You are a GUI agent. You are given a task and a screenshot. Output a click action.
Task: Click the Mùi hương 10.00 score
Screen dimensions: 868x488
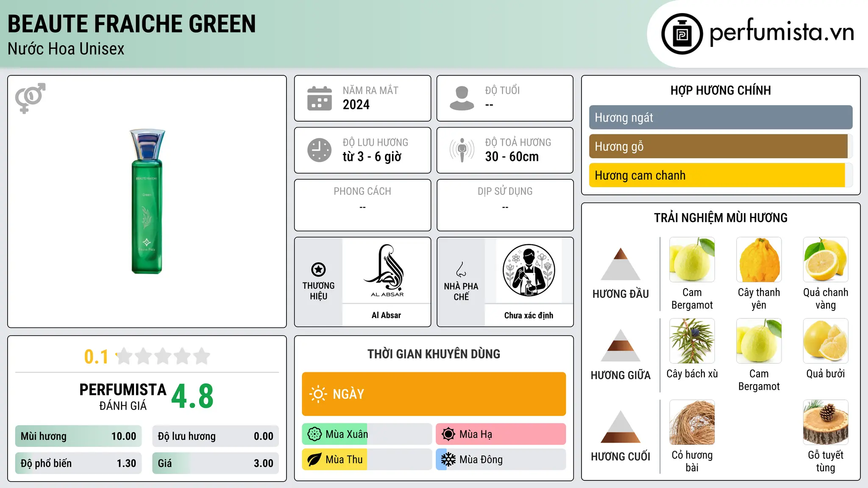click(x=78, y=436)
